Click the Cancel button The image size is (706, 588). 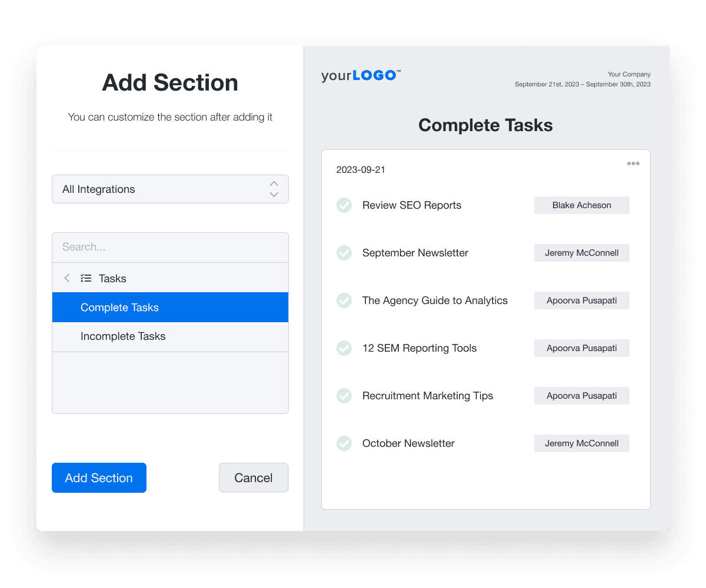pyautogui.click(x=254, y=477)
